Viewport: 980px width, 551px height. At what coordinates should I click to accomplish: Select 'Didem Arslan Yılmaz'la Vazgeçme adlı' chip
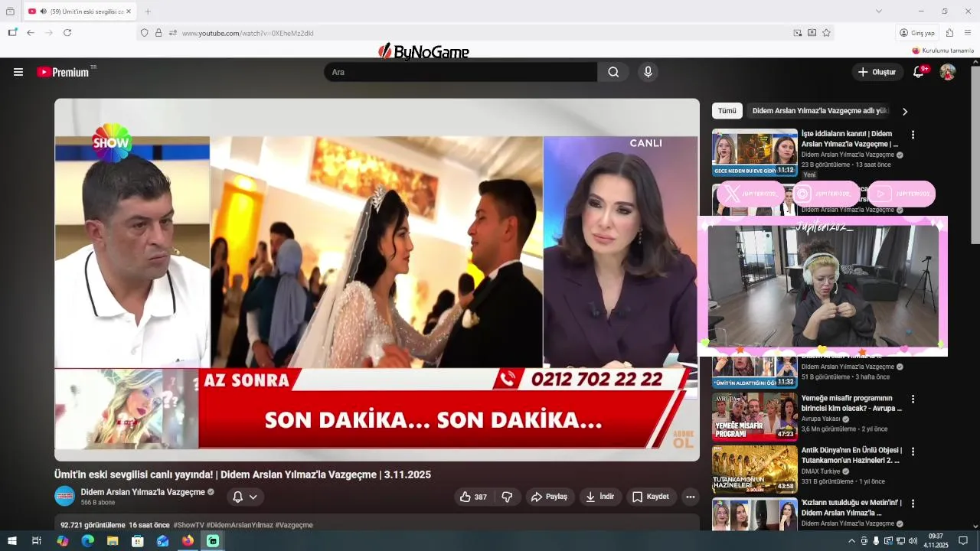[821, 111]
